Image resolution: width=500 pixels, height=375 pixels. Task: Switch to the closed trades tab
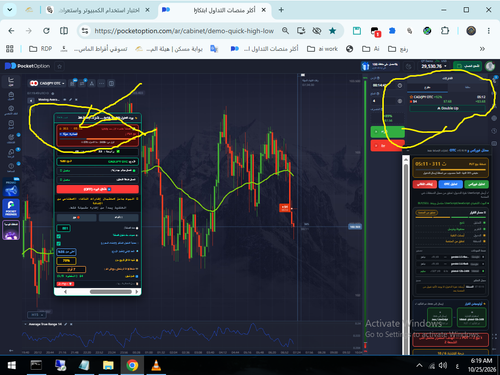pos(467,87)
